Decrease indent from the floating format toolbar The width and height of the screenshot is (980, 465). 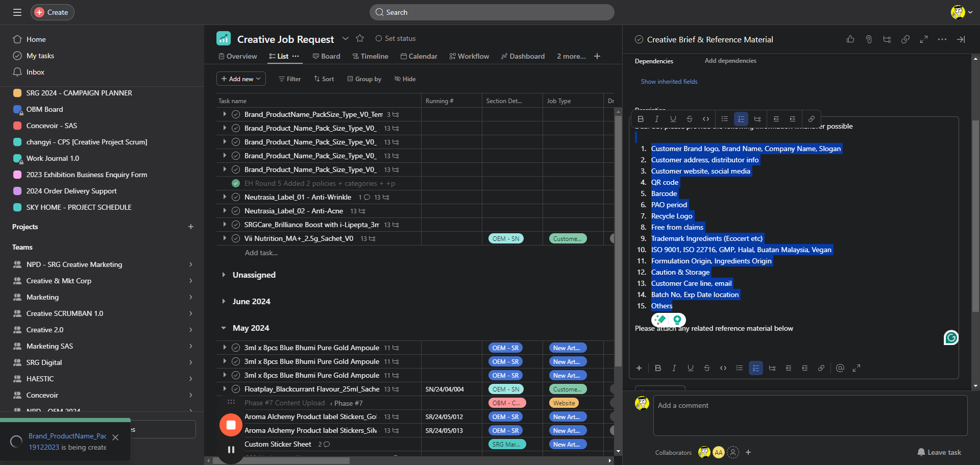tap(776, 119)
